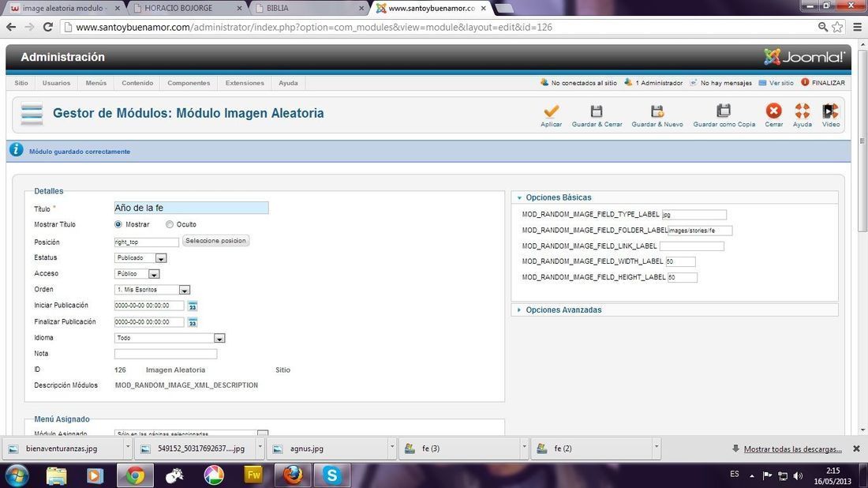The image size is (868, 488).
Task: Click the browser address bar URL
Action: pos(314,27)
